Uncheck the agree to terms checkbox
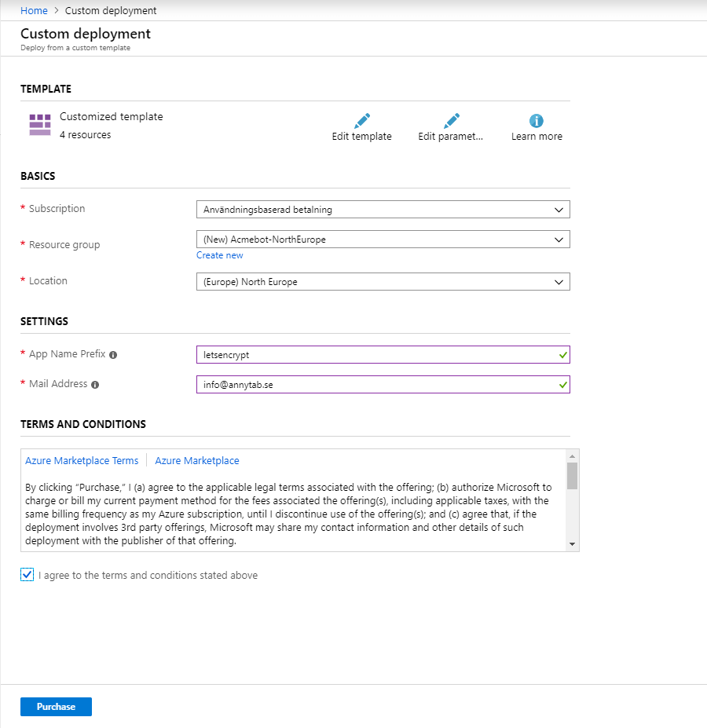 click(x=27, y=574)
